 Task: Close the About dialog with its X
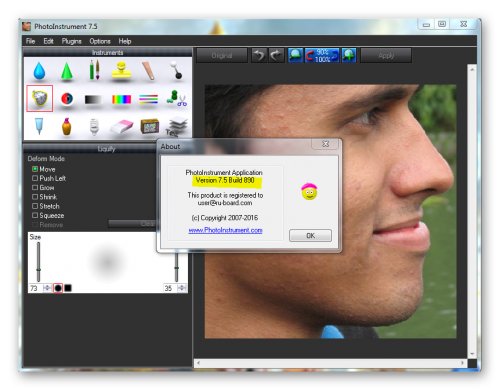coord(325,144)
